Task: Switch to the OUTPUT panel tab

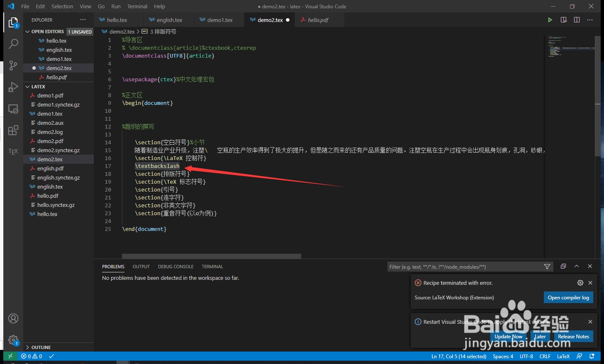Action: [141, 267]
